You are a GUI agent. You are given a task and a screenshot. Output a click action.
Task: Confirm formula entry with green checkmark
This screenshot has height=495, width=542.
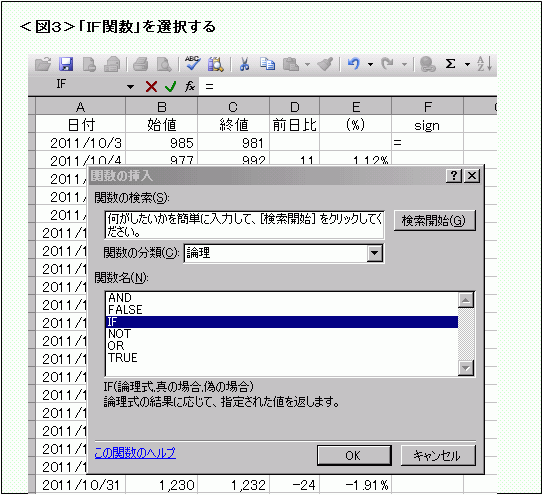[170, 86]
